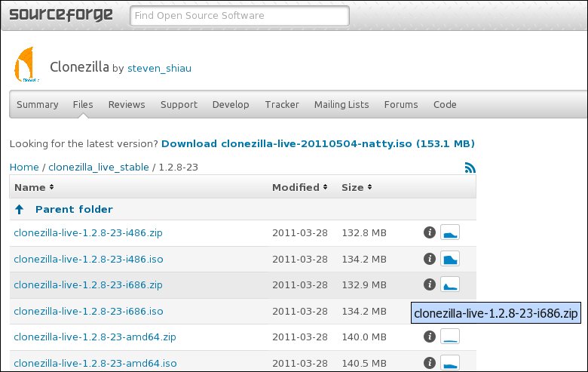The image size is (588, 372).
Task: Open the RSS feed icon
Action: coord(470,167)
